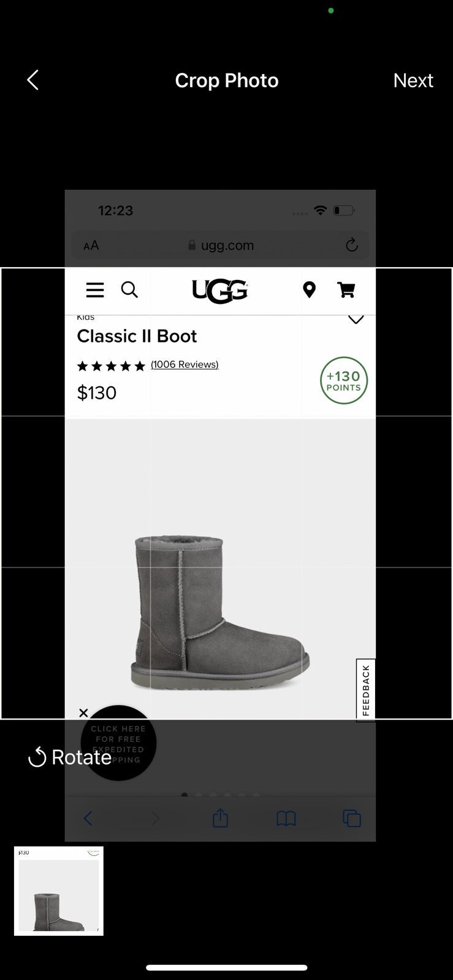Viewport: 453px width, 980px height.
Task: Open the 1006 Reviews link
Action: (x=185, y=364)
